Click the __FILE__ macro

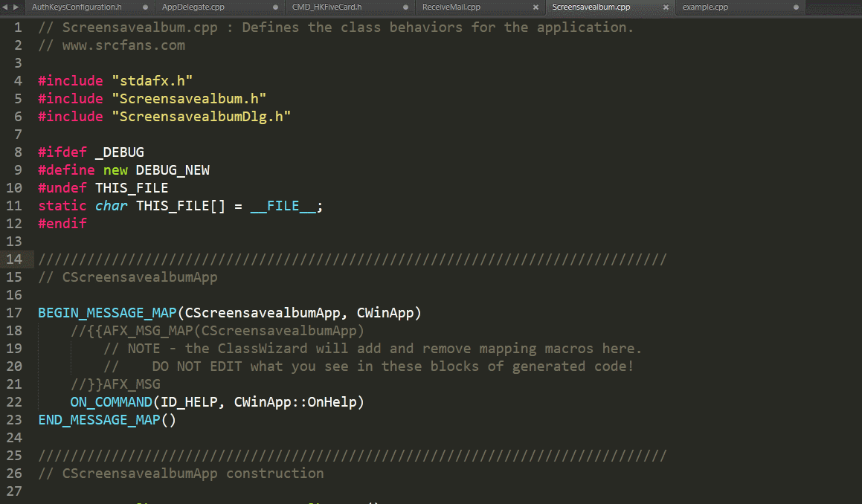(x=283, y=206)
